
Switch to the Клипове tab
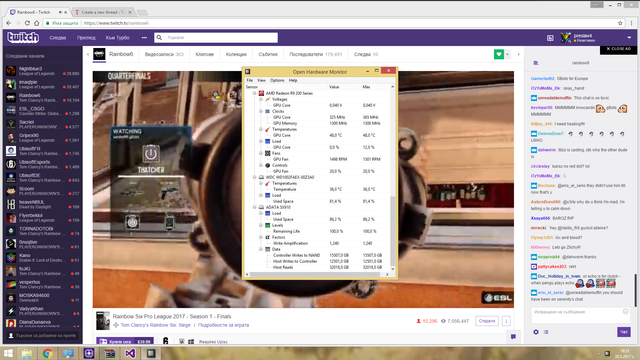[x=204, y=54]
